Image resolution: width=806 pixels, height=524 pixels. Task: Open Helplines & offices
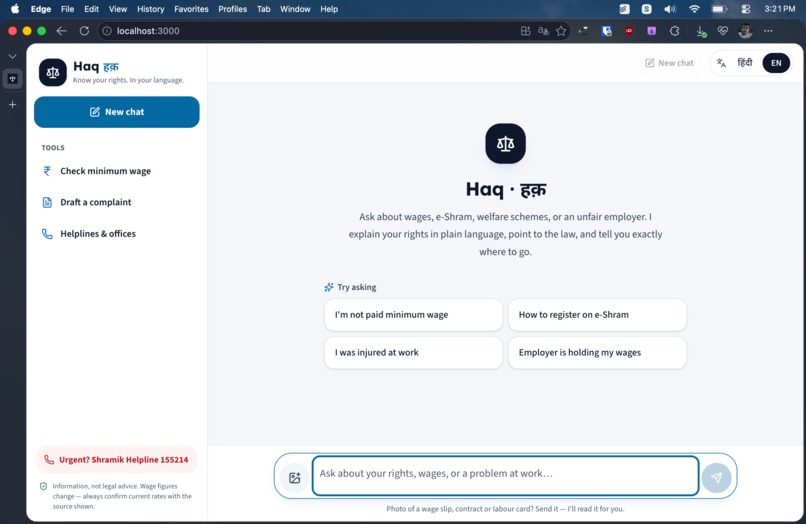(117, 233)
